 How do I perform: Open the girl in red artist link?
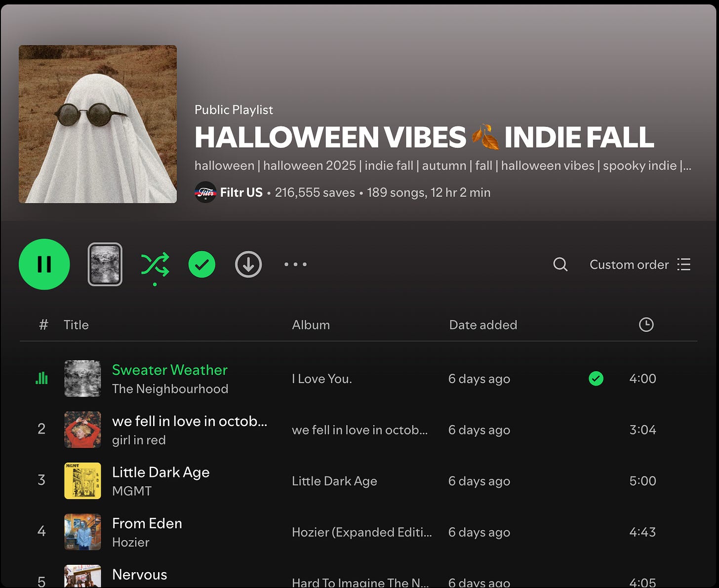pos(139,440)
